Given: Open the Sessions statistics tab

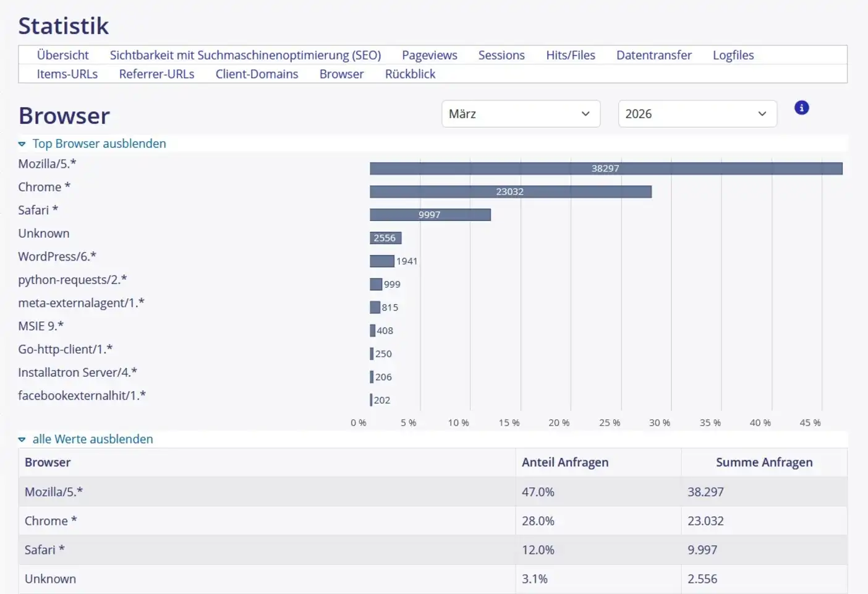Looking at the screenshot, I should (501, 55).
